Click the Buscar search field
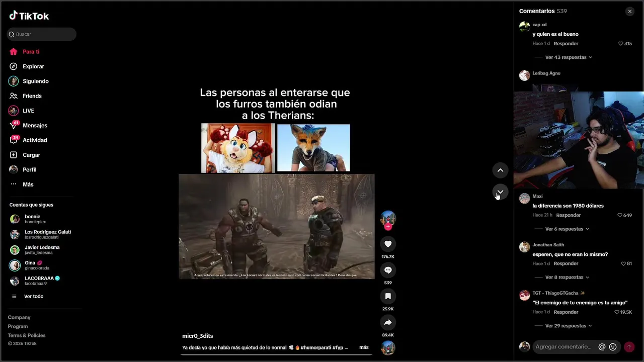The height and width of the screenshot is (362, 644). coord(42,34)
